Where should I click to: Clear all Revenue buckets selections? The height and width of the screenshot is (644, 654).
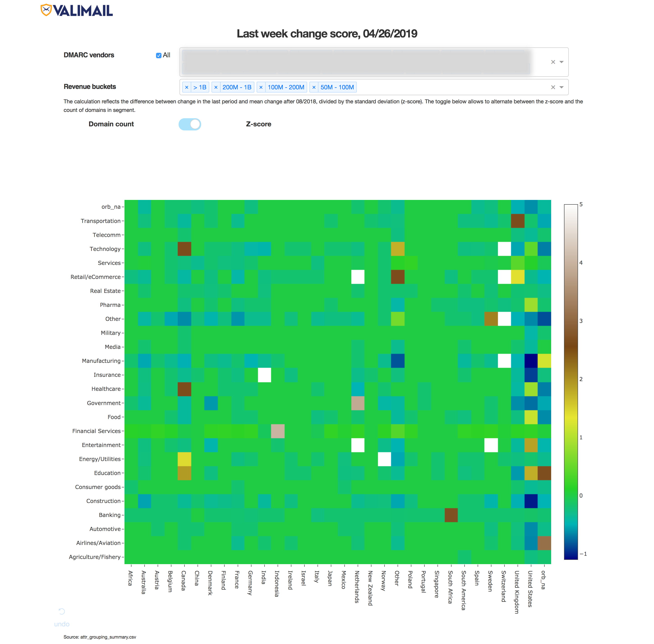click(553, 87)
